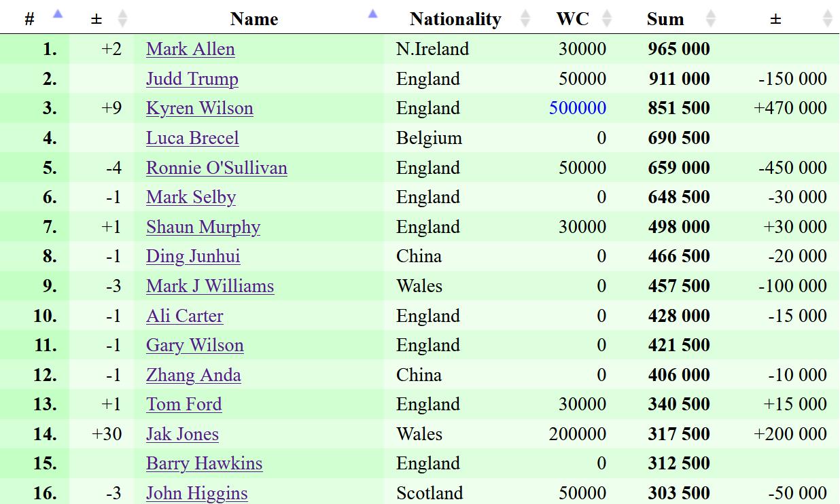Click the Nationality column header text
The image size is (840, 504).
pyautogui.click(x=455, y=19)
